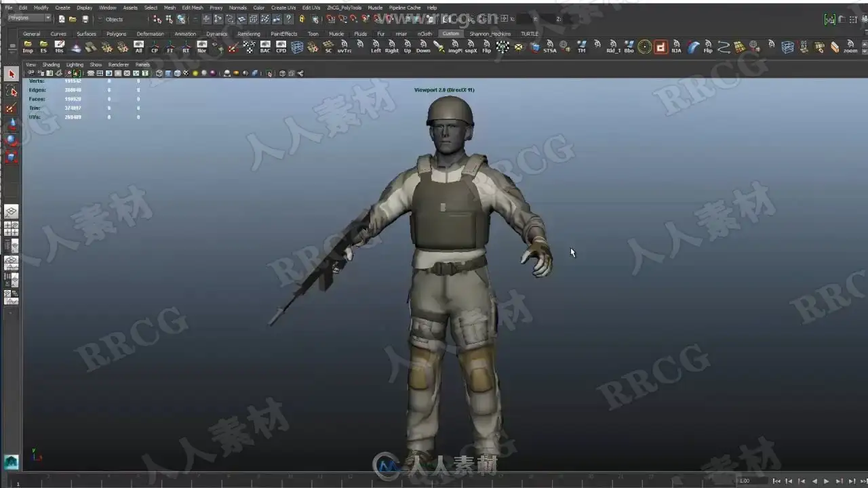The image size is (868, 488).
Task: Toggle use all lights yellow sphere
Action: (195, 73)
